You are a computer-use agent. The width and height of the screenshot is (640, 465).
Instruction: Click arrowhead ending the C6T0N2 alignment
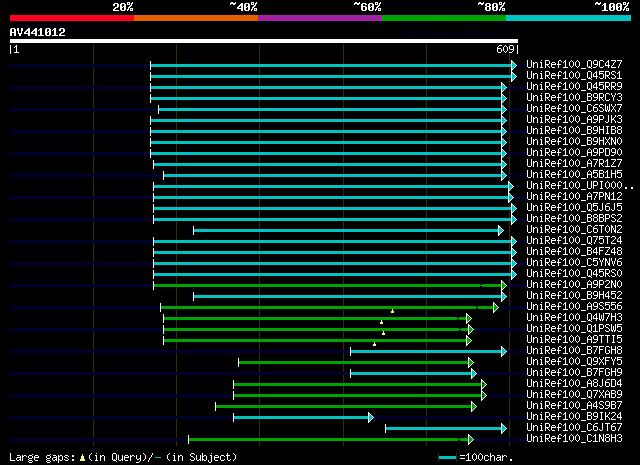(x=501, y=231)
